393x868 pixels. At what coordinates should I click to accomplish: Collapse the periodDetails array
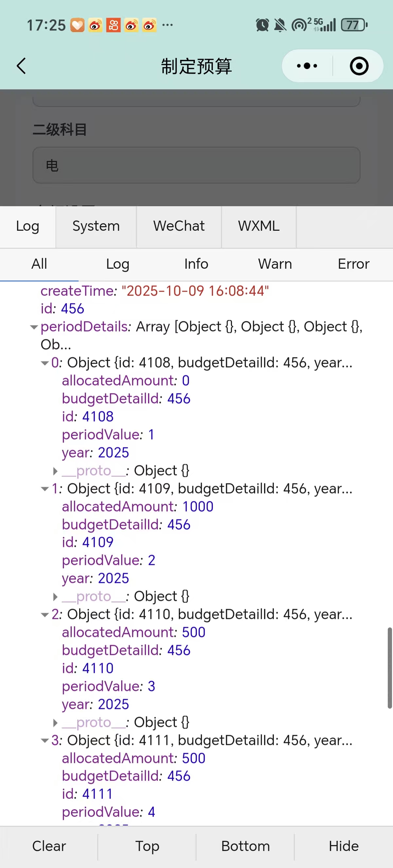coord(34,327)
